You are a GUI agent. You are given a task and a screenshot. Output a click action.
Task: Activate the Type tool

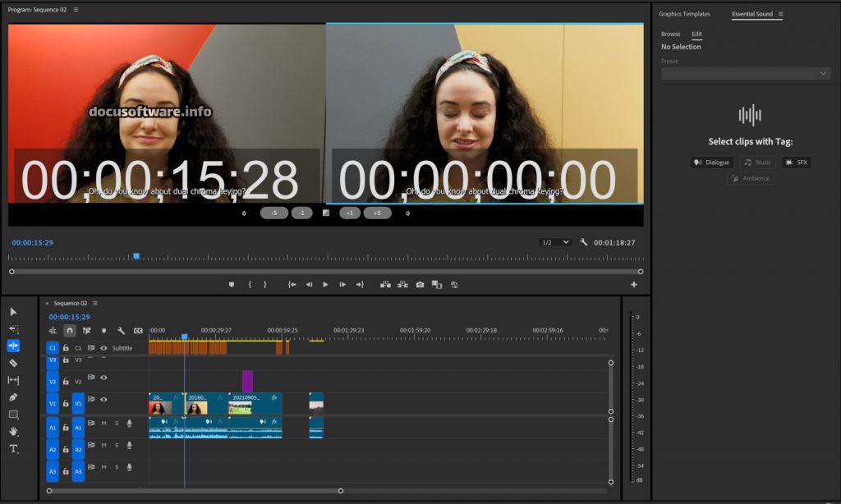(x=13, y=449)
